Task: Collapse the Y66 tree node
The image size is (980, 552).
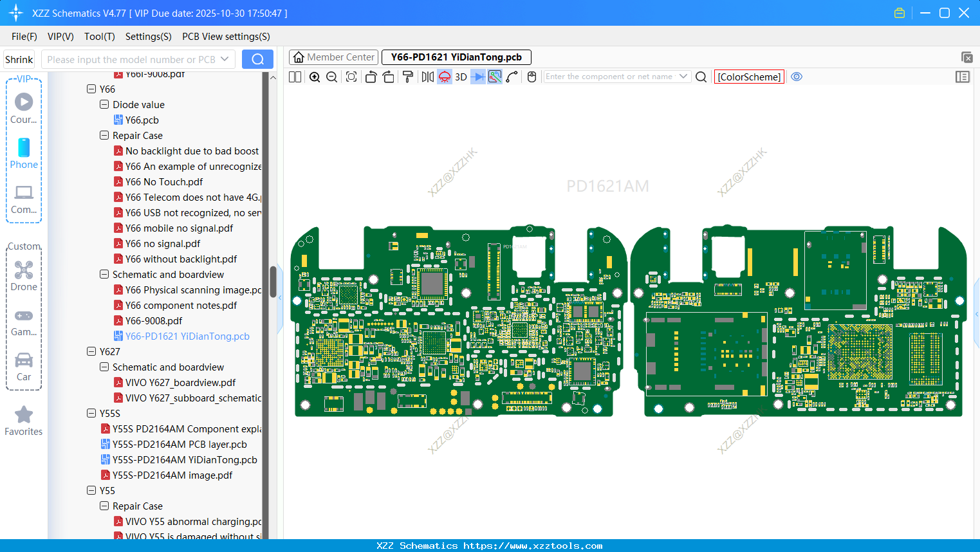Action: pyautogui.click(x=91, y=89)
